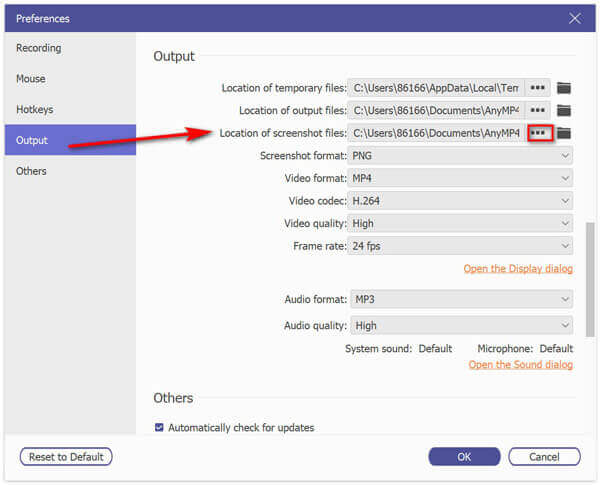Click the folder icon for temporary files location
Screen dimensions: 600x485
click(564, 88)
